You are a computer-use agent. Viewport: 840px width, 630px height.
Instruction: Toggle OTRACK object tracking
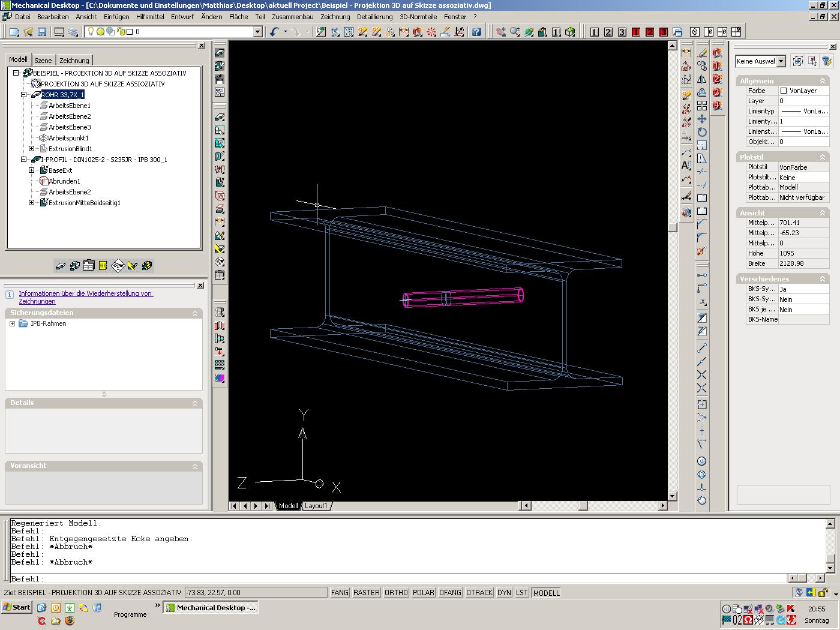[479, 592]
